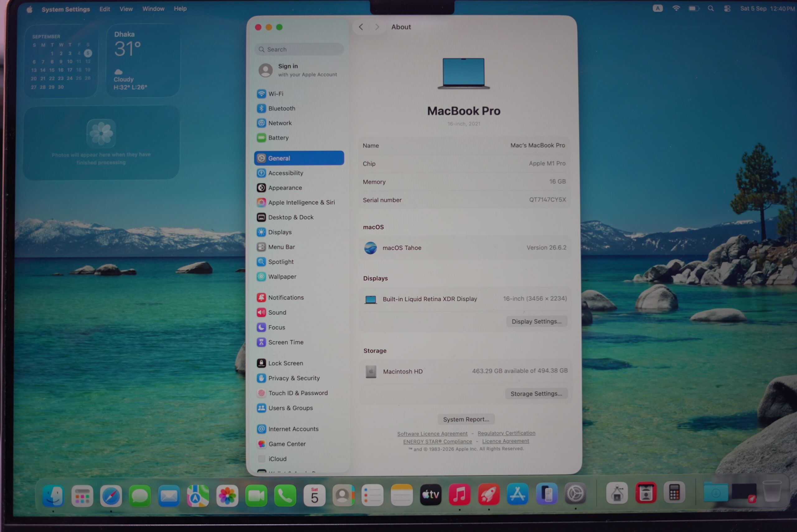
Task: Go forward with the right chevron
Action: 377,27
